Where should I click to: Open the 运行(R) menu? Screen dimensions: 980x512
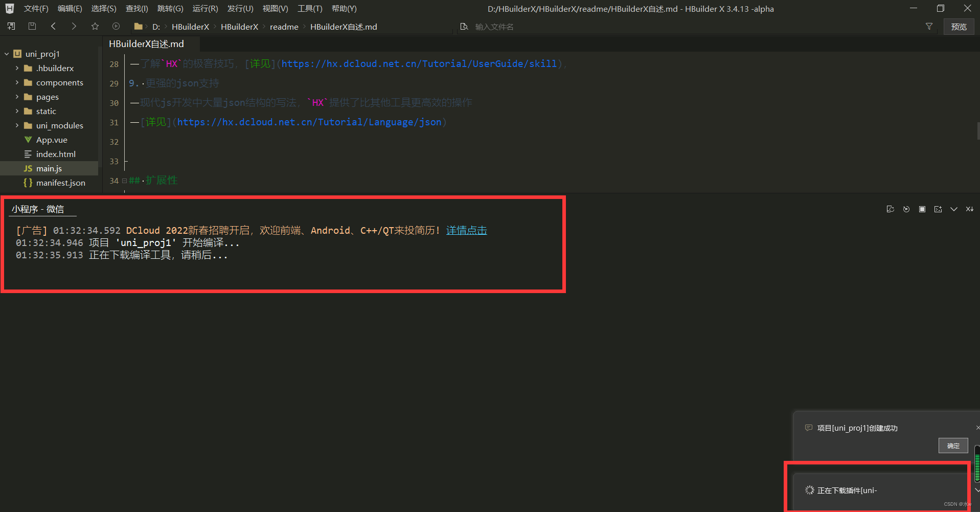tap(205, 9)
